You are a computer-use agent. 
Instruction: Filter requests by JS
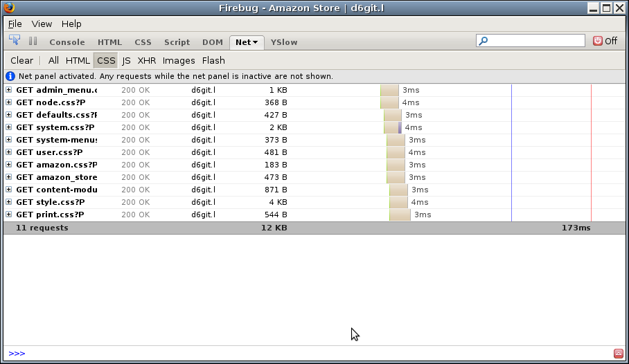tap(126, 60)
